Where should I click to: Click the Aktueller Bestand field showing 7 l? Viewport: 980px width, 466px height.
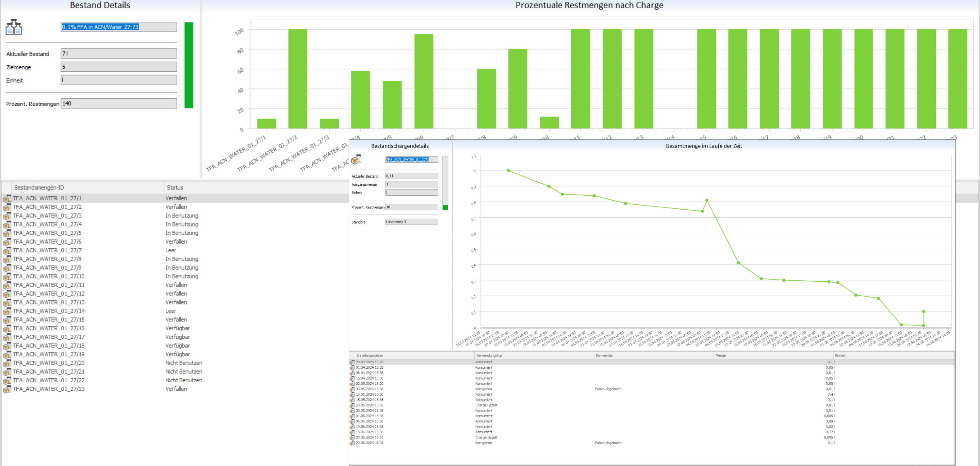[119, 54]
